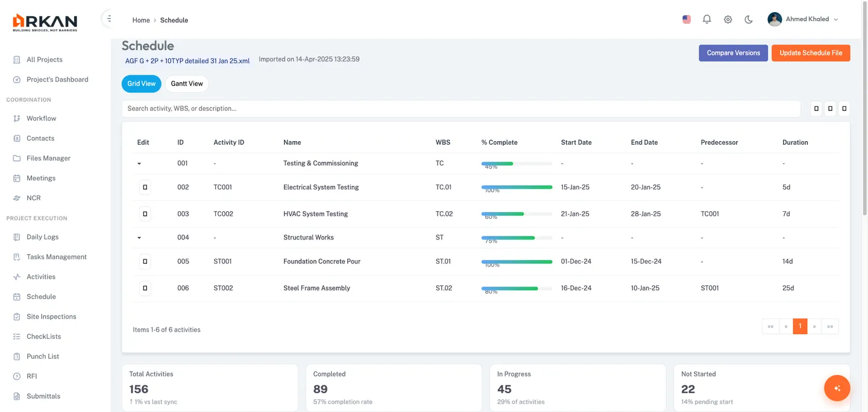Open Files Manager from the sidebar
This screenshot has width=868, height=412.
[x=48, y=157]
